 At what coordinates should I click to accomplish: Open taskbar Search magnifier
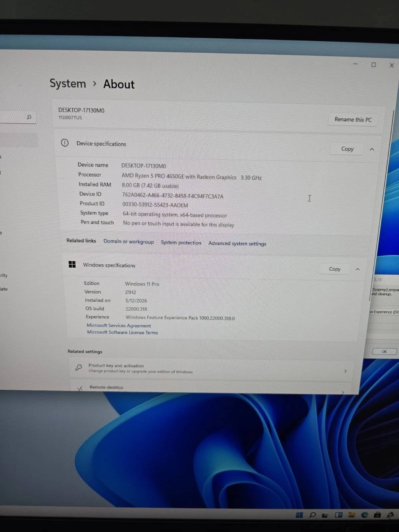(313, 515)
